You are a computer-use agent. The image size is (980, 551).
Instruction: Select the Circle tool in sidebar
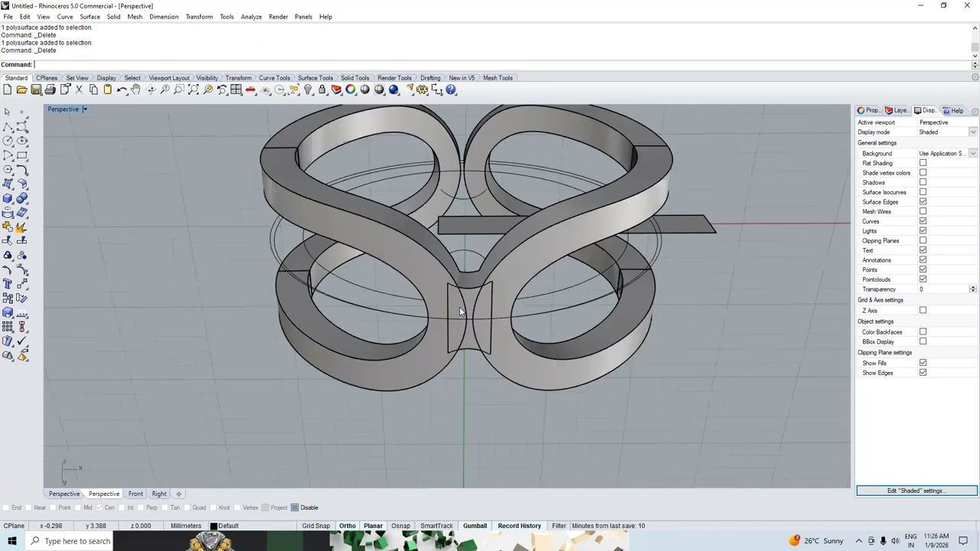tap(8, 141)
